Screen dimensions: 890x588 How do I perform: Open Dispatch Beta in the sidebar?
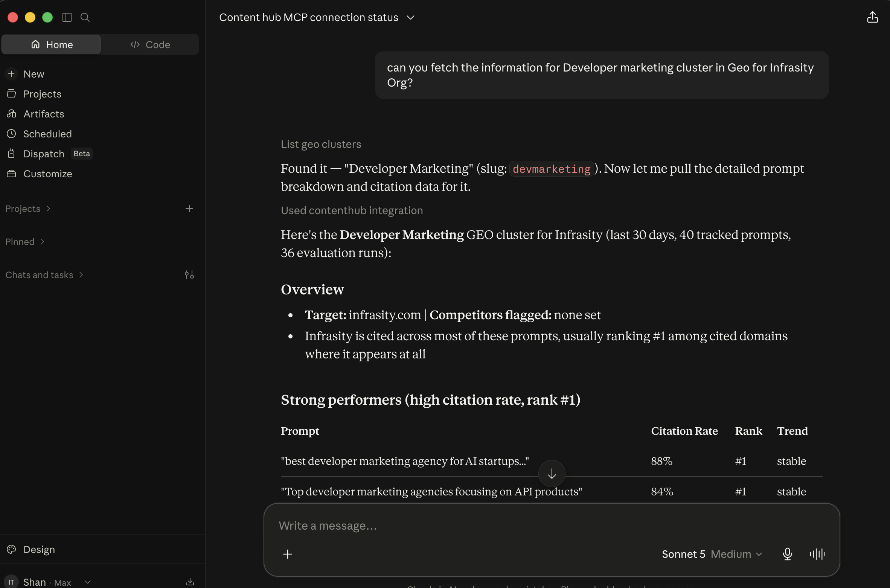[49, 154]
